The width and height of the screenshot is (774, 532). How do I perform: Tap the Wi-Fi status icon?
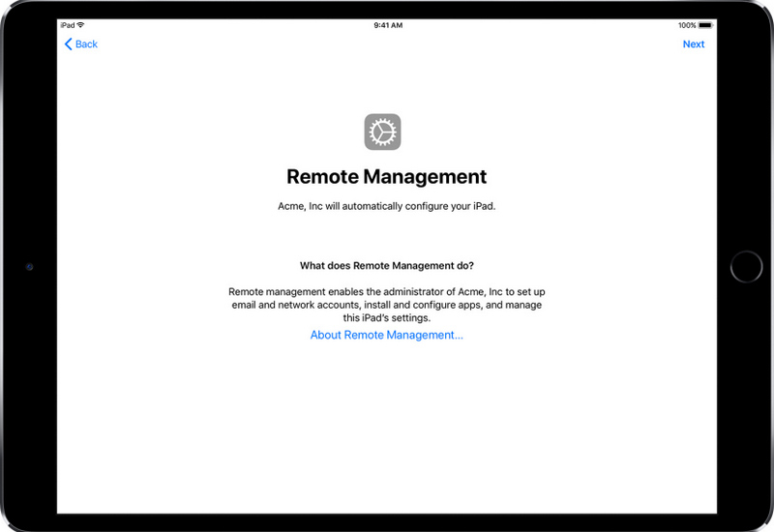(x=80, y=25)
